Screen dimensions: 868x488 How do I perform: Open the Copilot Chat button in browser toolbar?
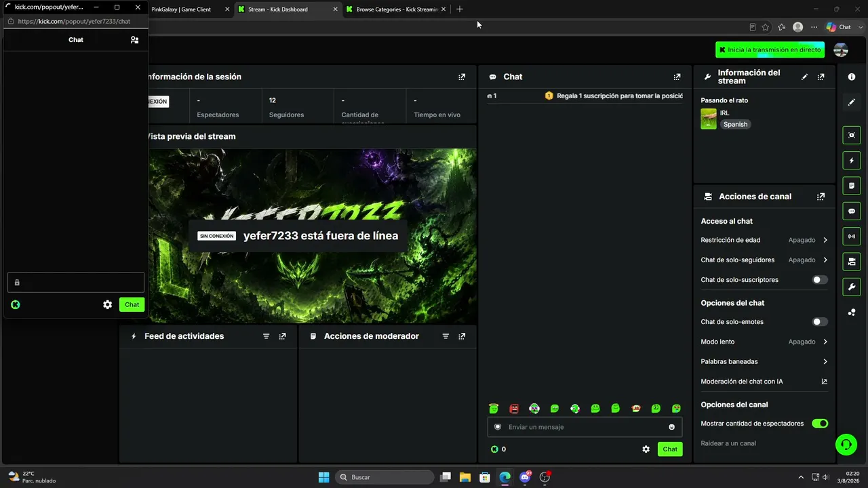tap(839, 27)
